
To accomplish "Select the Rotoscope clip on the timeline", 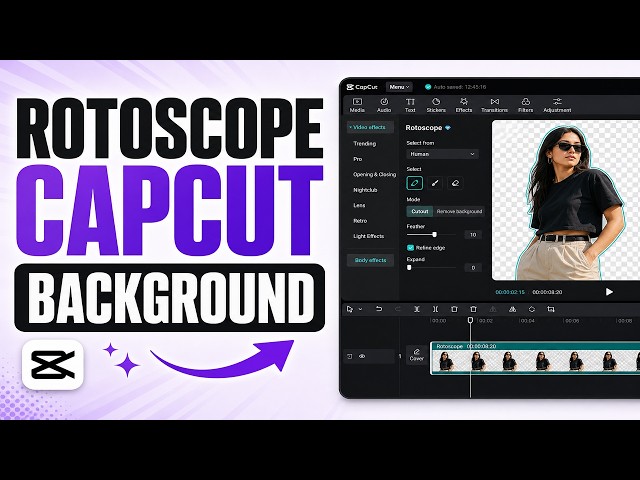I will 535,358.
